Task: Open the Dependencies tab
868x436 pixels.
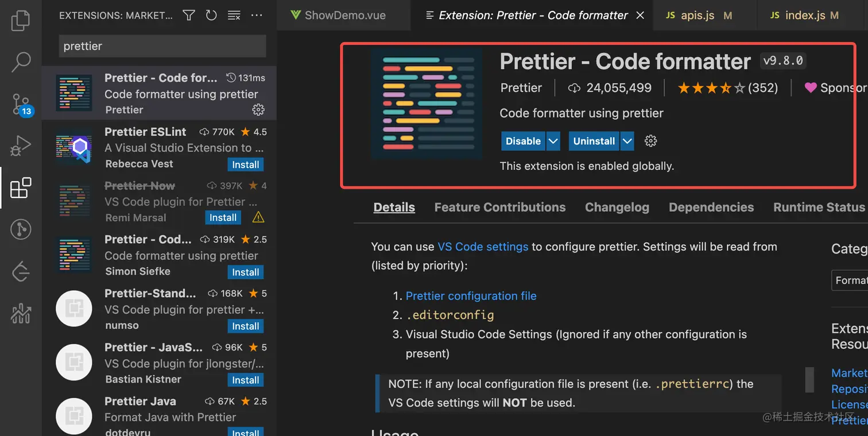Action: [x=711, y=208]
